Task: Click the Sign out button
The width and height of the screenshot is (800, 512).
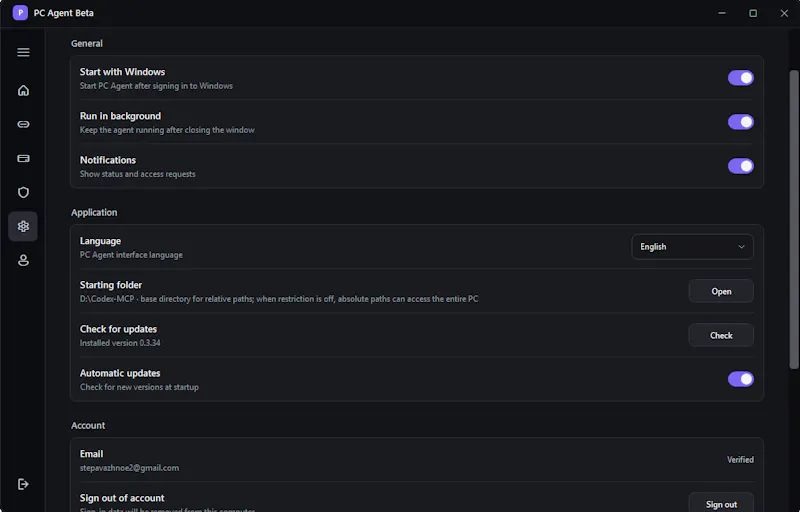Action: [x=721, y=504]
